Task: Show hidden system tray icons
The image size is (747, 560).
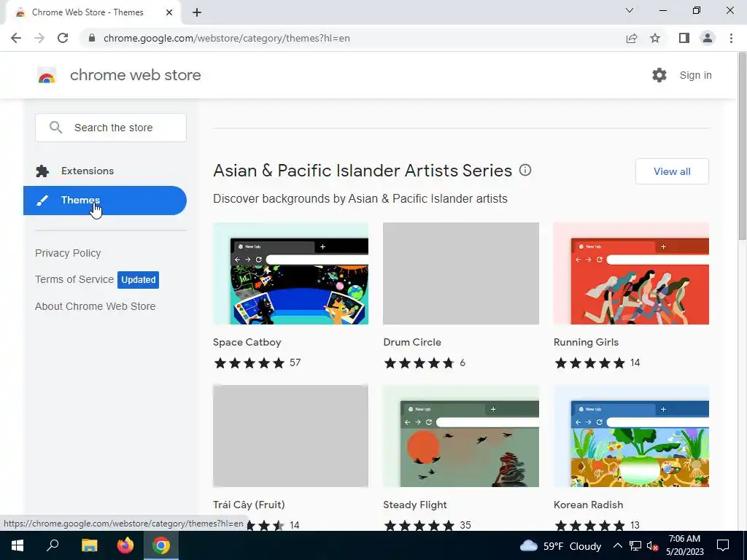Action: point(617,545)
